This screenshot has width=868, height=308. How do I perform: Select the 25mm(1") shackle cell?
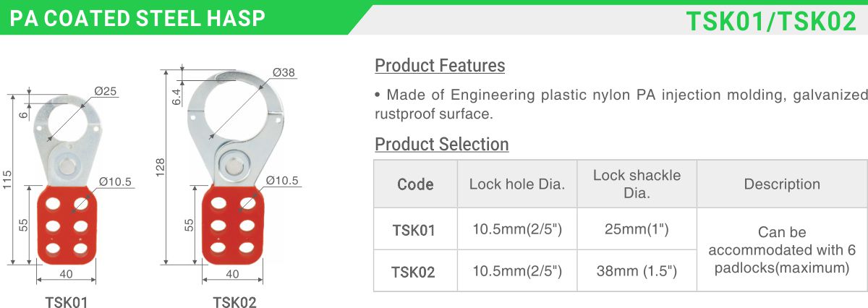click(x=637, y=230)
